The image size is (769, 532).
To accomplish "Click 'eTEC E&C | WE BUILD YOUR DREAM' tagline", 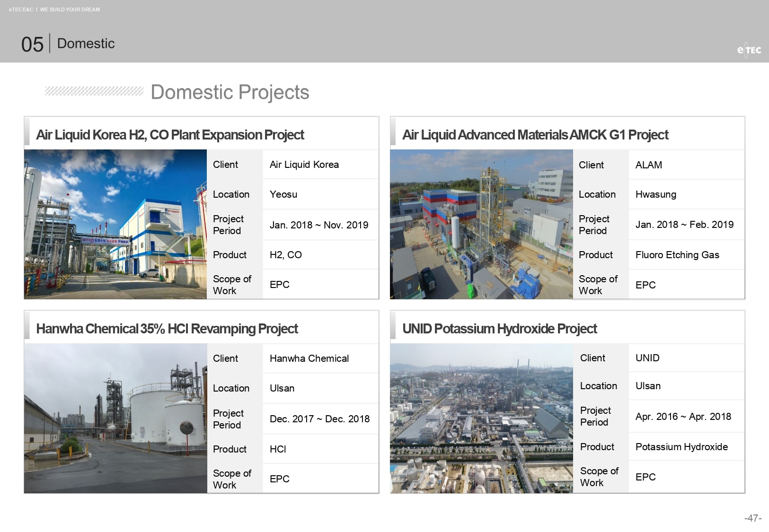I will (x=54, y=9).
